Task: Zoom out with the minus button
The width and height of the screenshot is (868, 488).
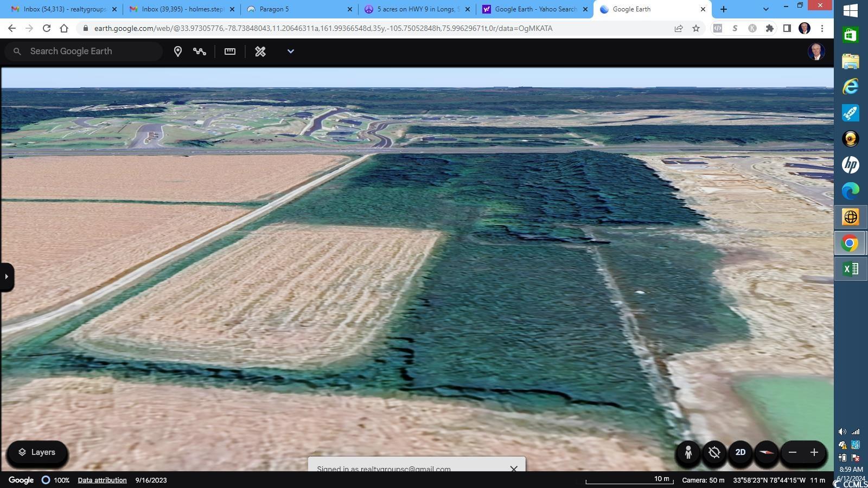Action: pos(793,453)
